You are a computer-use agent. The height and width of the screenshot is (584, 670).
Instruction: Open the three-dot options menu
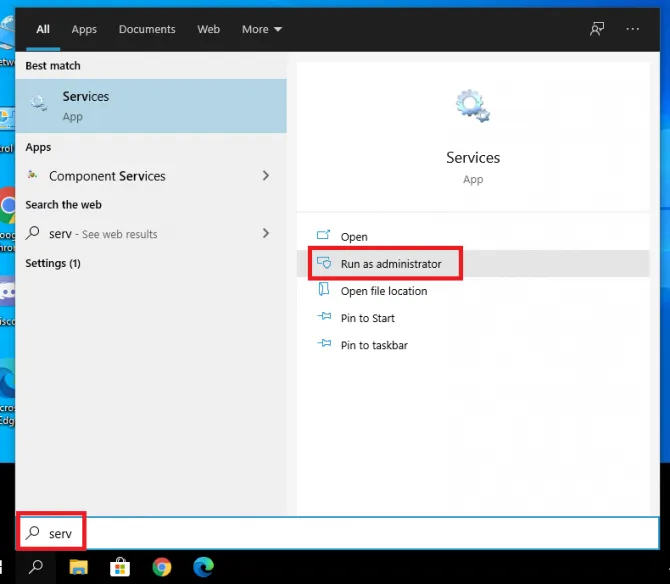632,29
